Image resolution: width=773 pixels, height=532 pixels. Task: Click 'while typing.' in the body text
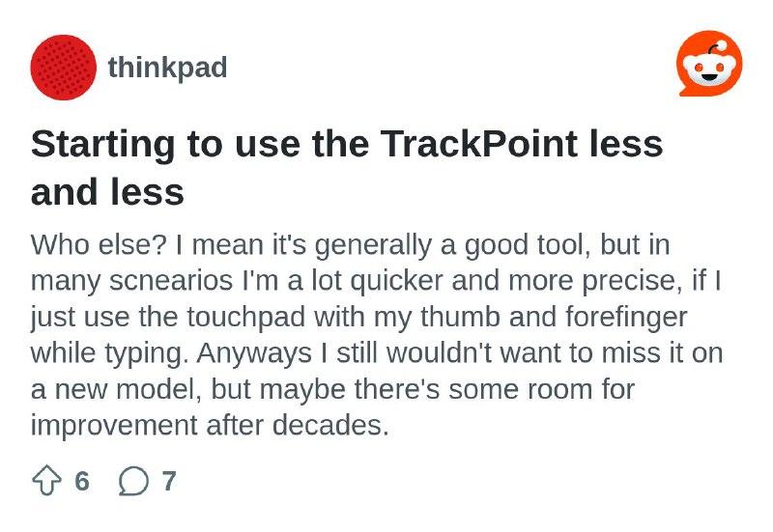[109, 353]
